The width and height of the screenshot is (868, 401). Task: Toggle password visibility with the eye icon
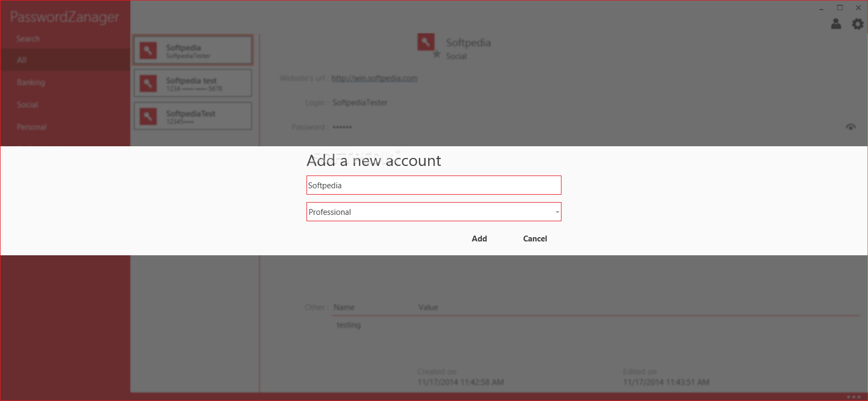coord(850,127)
